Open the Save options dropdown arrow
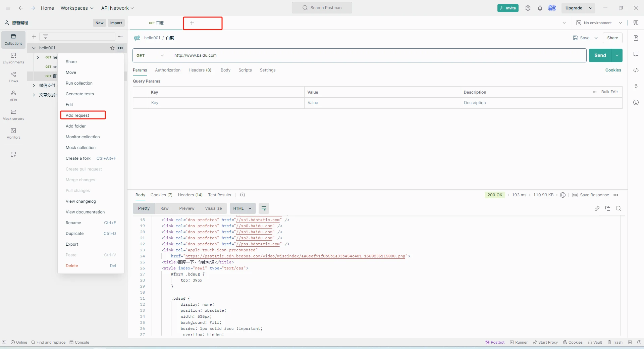 pyautogui.click(x=596, y=38)
